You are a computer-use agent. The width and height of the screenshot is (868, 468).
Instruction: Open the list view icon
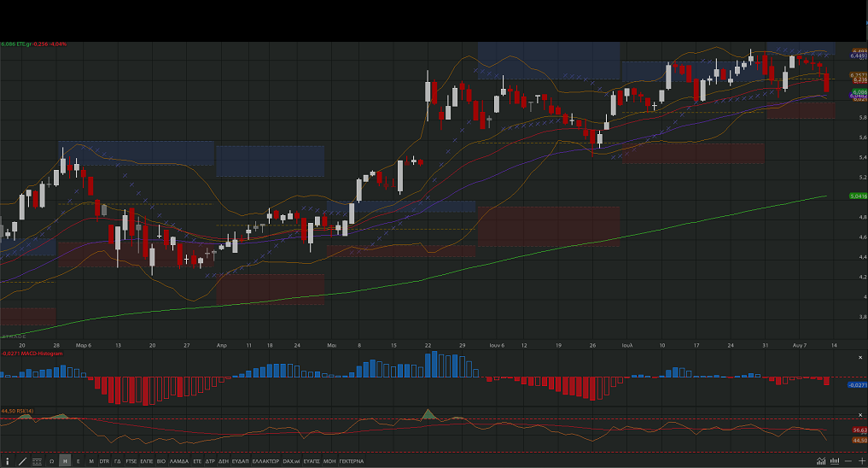pos(37,461)
